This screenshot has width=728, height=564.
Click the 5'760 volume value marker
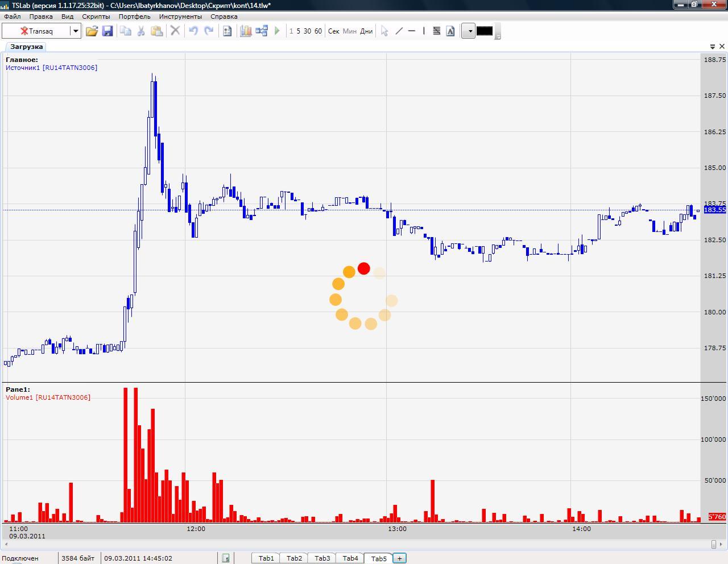click(717, 517)
